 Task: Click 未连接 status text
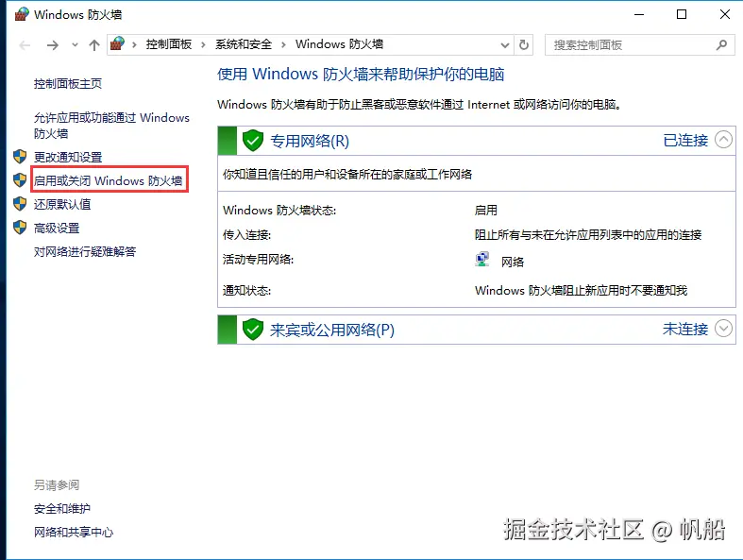(685, 329)
